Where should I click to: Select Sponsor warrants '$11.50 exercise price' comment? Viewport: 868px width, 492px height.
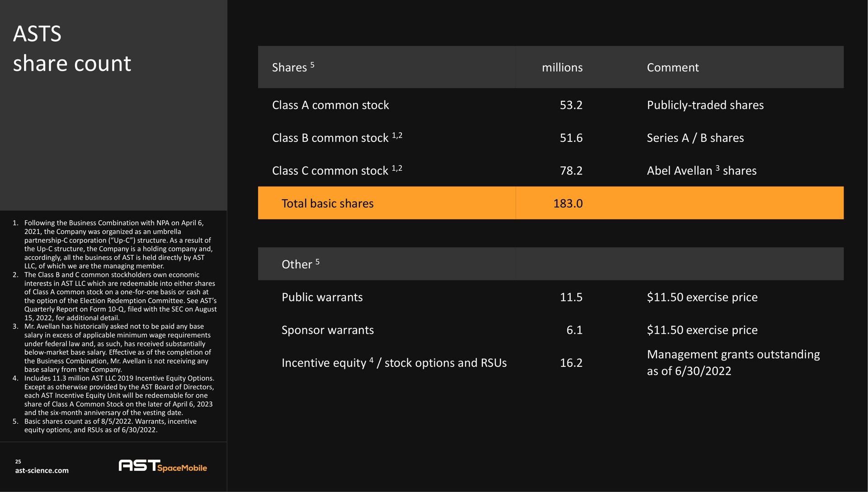702,330
